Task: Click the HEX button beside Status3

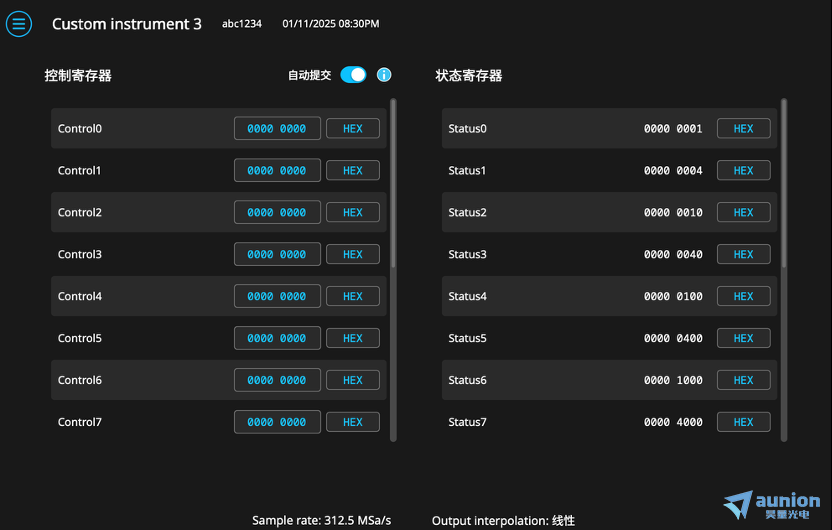Action: [743, 255]
